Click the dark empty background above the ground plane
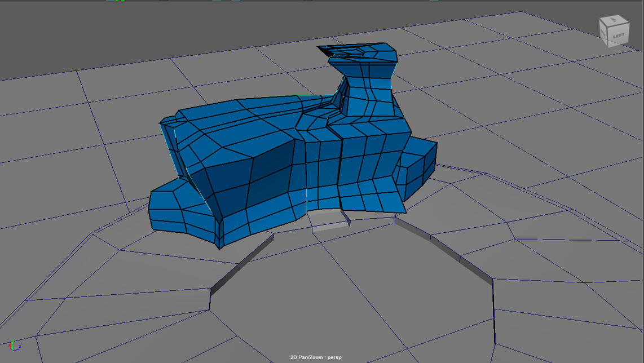Viewport: 644px width, 363px height. tap(141, 34)
